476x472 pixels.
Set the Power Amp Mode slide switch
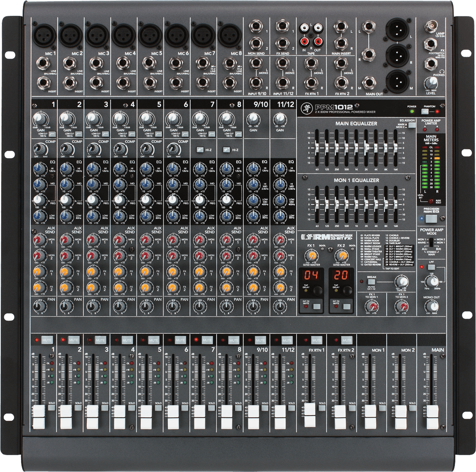[431, 243]
